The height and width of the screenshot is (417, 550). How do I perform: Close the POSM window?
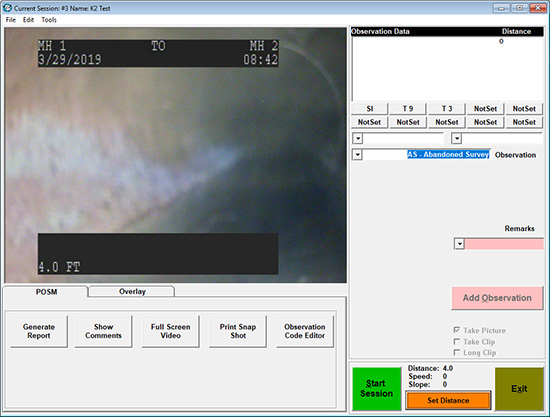pos(538,8)
